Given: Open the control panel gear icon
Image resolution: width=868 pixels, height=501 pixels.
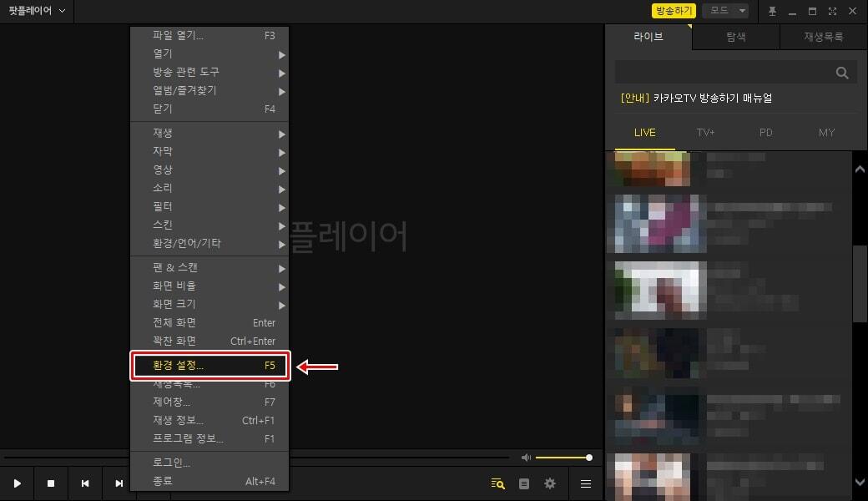Looking at the screenshot, I should click(x=550, y=483).
